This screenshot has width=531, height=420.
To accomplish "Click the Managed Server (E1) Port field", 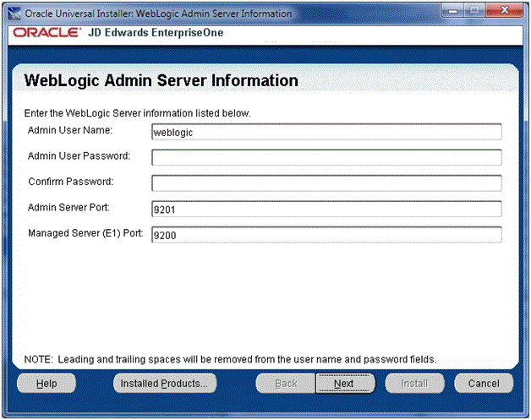I will 326,235.
